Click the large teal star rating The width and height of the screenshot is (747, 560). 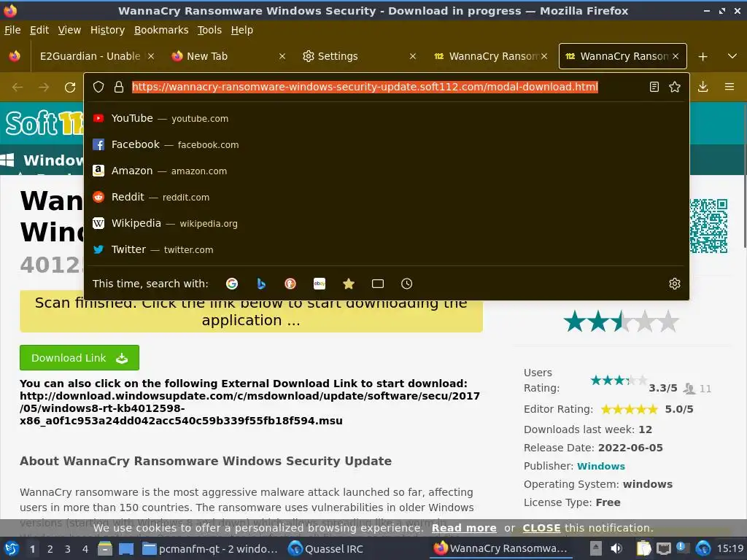(x=621, y=321)
